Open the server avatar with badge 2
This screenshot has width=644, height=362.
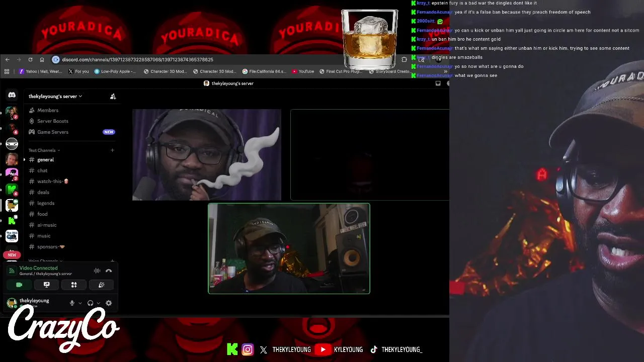point(12,113)
